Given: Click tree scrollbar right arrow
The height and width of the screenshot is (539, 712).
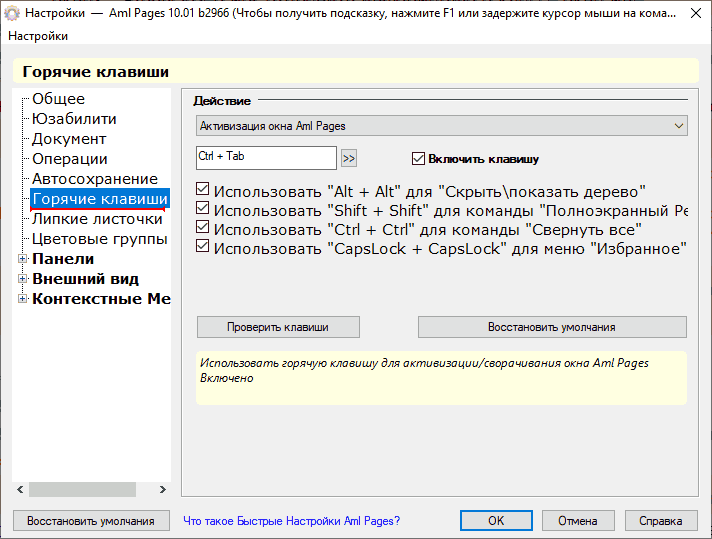Looking at the screenshot, I should [163, 490].
